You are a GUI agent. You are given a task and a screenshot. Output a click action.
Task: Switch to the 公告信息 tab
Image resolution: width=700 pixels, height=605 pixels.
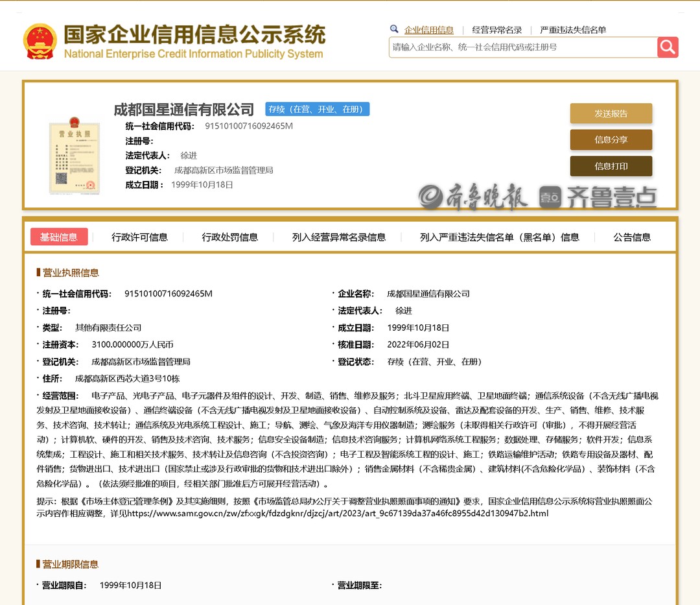pyautogui.click(x=632, y=237)
